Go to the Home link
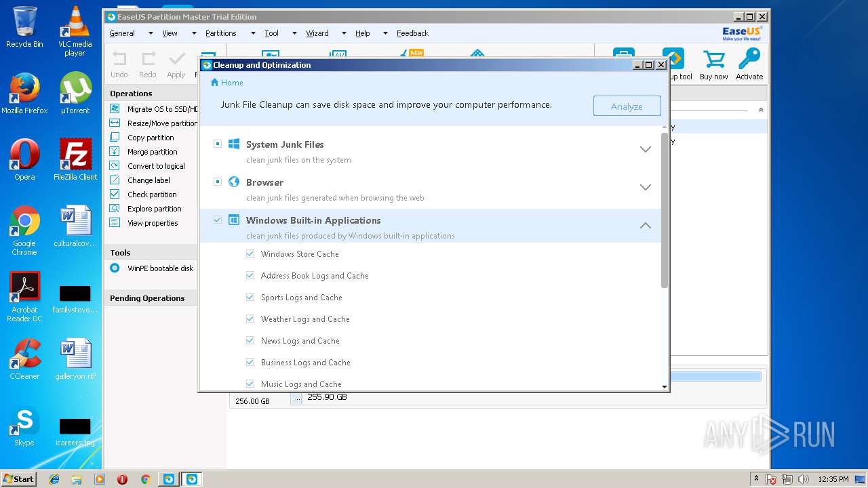 [232, 82]
